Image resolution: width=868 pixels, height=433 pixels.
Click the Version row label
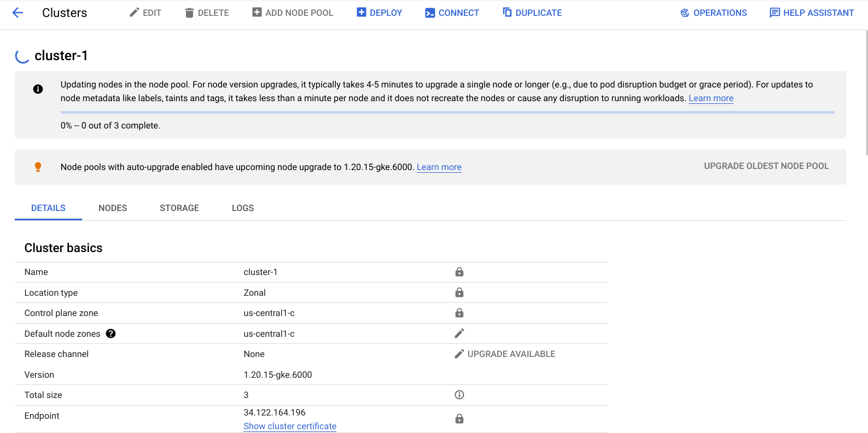tap(39, 375)
